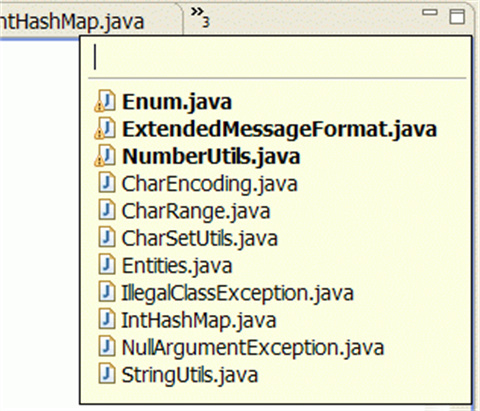Click the ExtendedMessageFormat.java warning file icon
Image resolution: width=480 pixels, height=411 pixels.
click(105, 128)
